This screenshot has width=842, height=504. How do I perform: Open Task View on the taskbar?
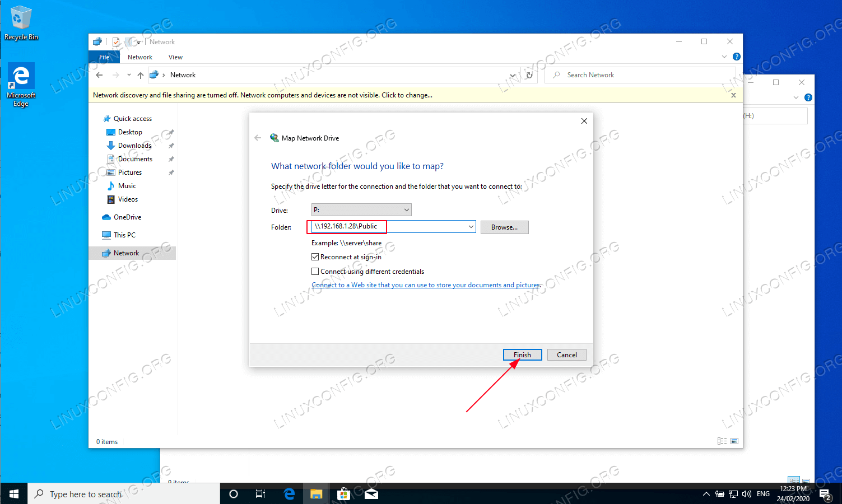coord(260,493)
